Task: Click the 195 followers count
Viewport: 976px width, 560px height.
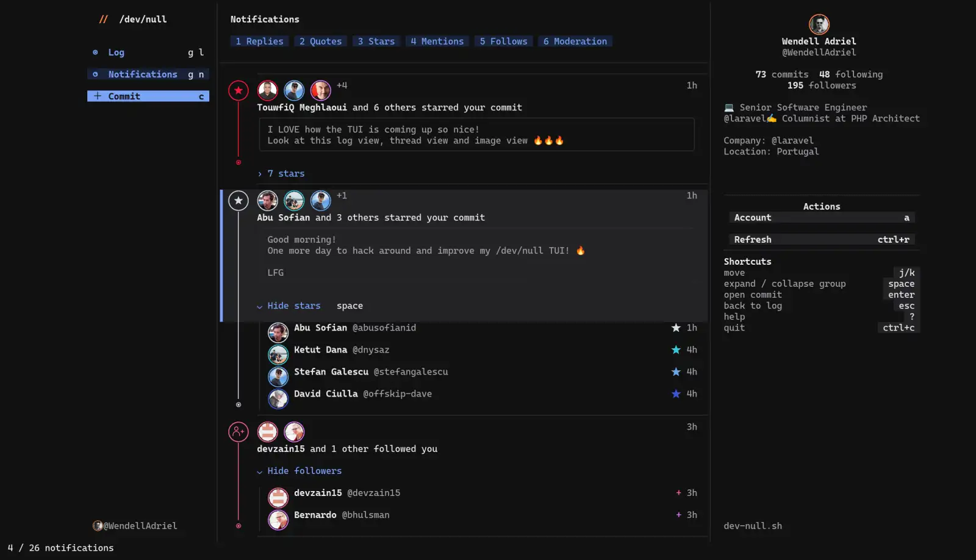Action: [x=822, y=86]
